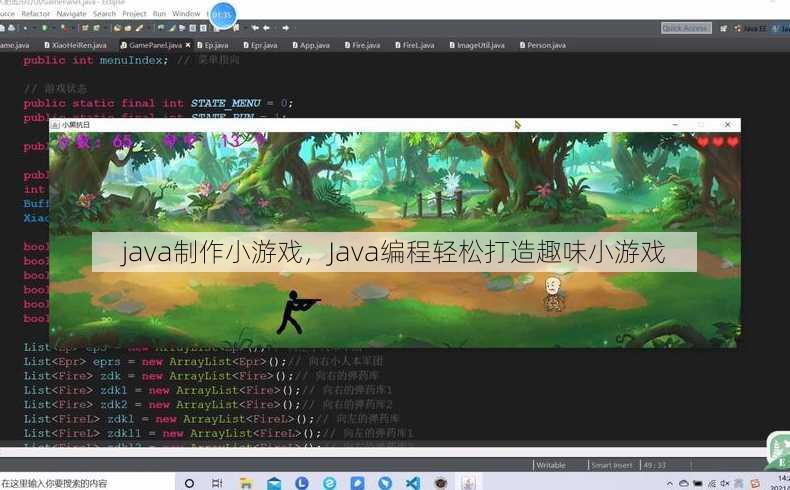Click the Writable status bar entry

pos(550,465)
